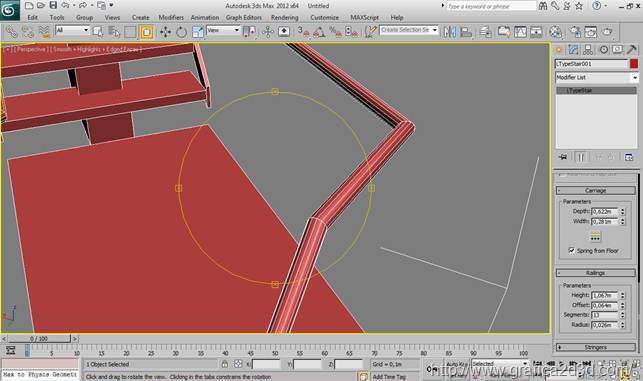Open the Edit menu

pyautogui.click(x=33, y=17)
